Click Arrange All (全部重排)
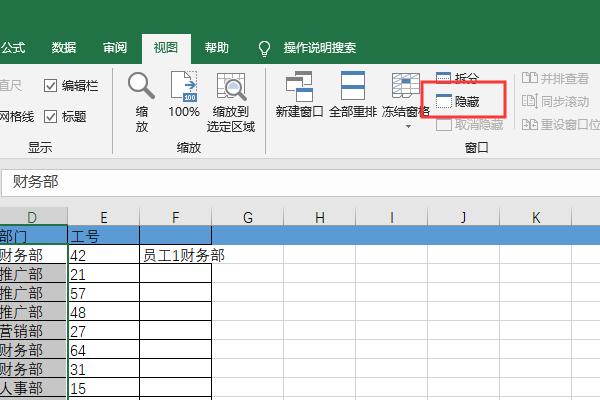This screenshot has width=600, height=400. tap(352, 95)
